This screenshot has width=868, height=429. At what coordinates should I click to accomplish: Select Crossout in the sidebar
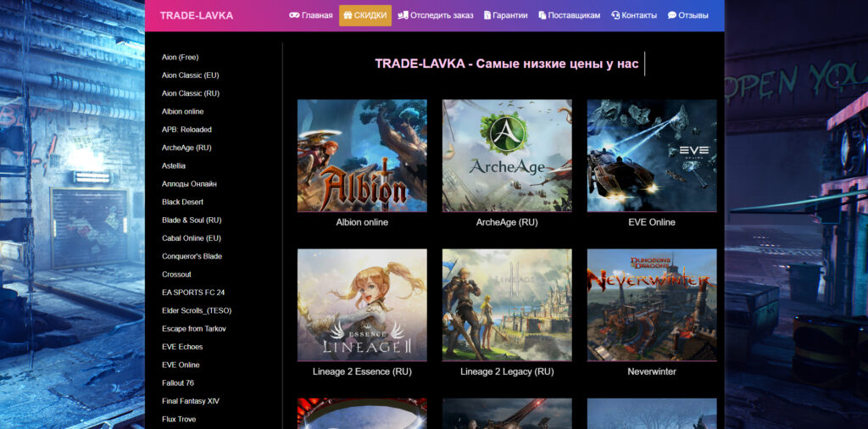176,274
